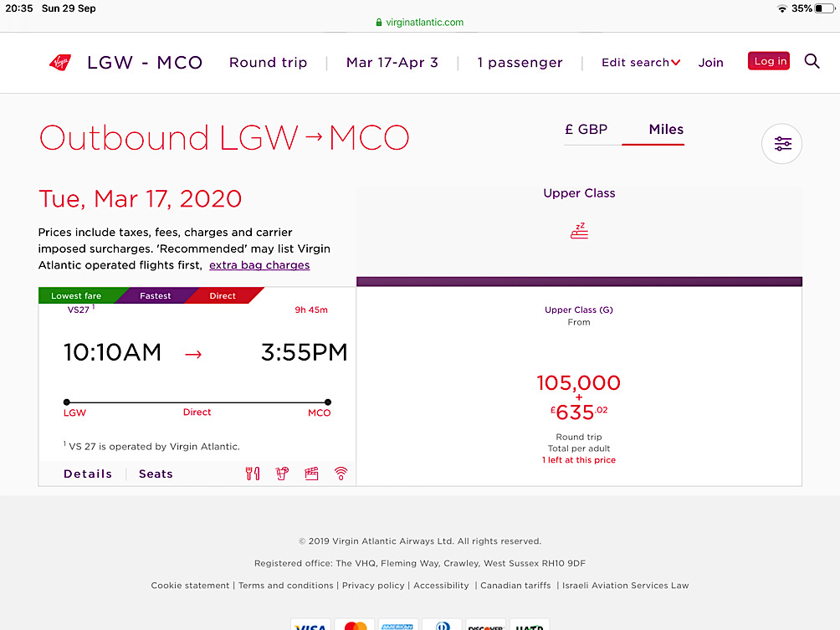The image size is (840, 630).
Task: Open the Cookie statement footer link
Action: click(x=190, y=586)
